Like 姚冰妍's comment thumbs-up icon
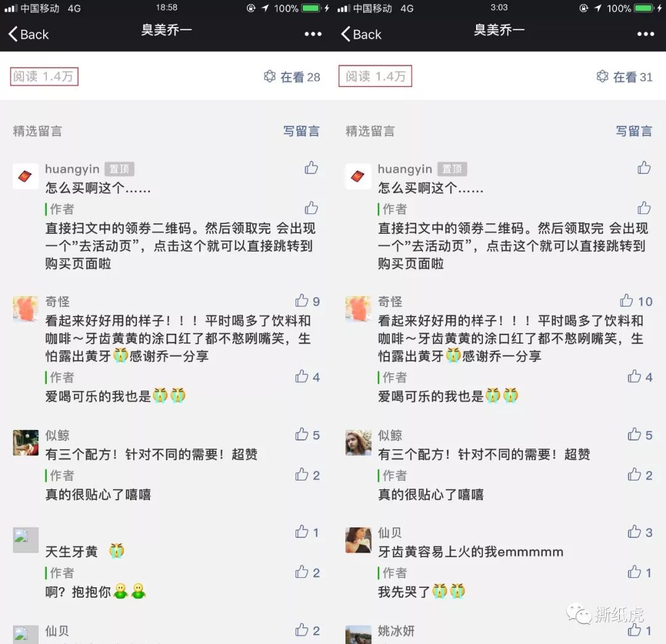Viewport: 666px width, 644px height. [634, 630]
